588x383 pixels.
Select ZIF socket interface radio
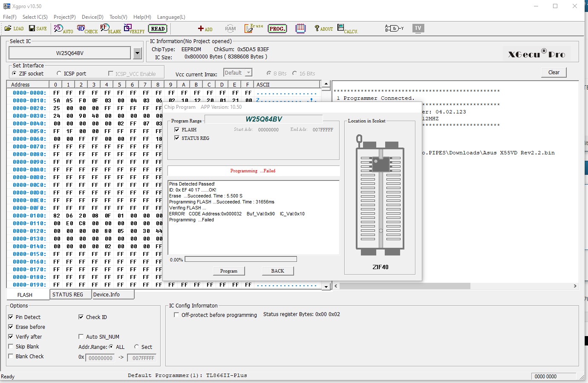pyautogui.click(x=14, y=73)
